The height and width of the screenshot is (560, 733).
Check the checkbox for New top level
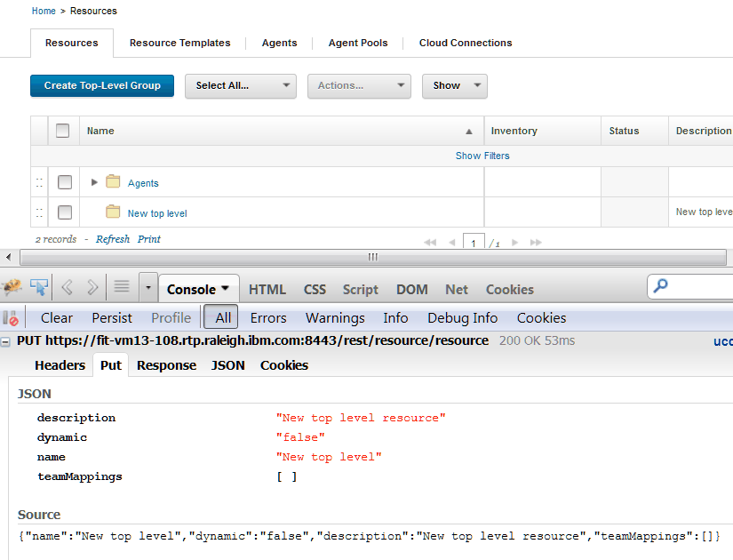pos(64,212)
